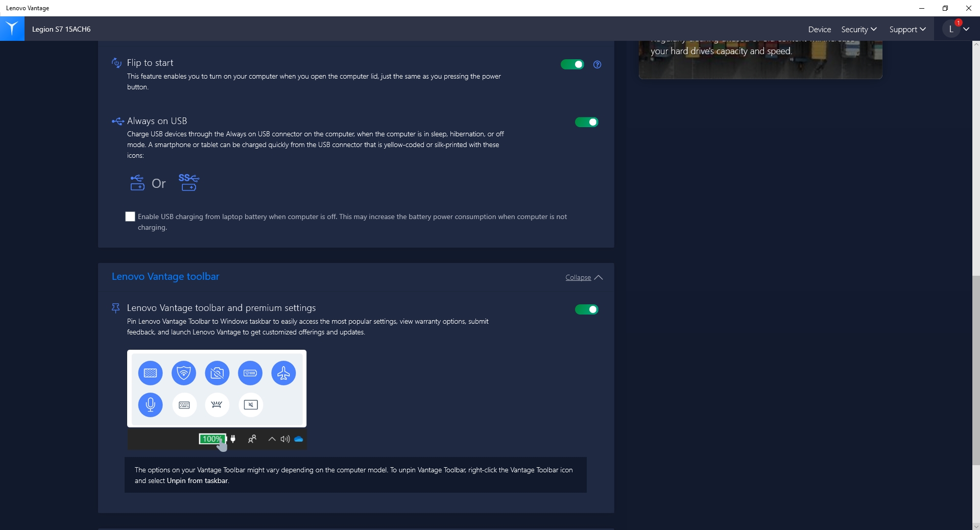
Task: Turn off the Flip to start toggle
Action: tap(572, 64)
